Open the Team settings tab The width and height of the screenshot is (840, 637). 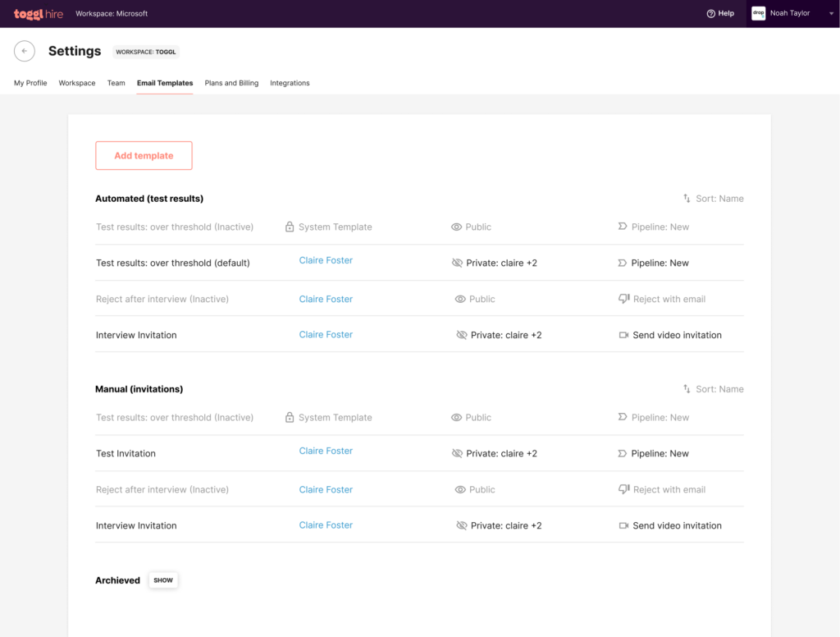116,83
